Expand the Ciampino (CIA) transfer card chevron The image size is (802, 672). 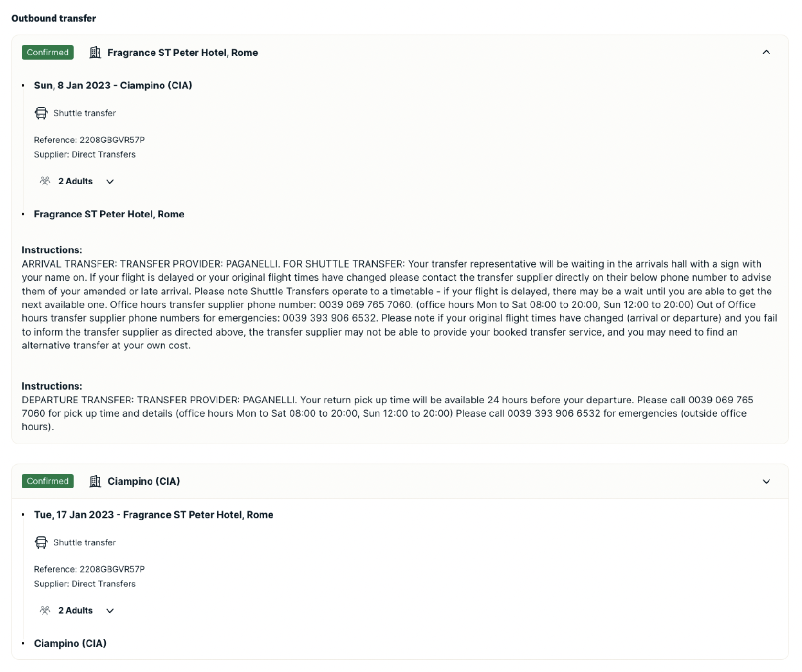pyautogui.click(x=766, y=481)
